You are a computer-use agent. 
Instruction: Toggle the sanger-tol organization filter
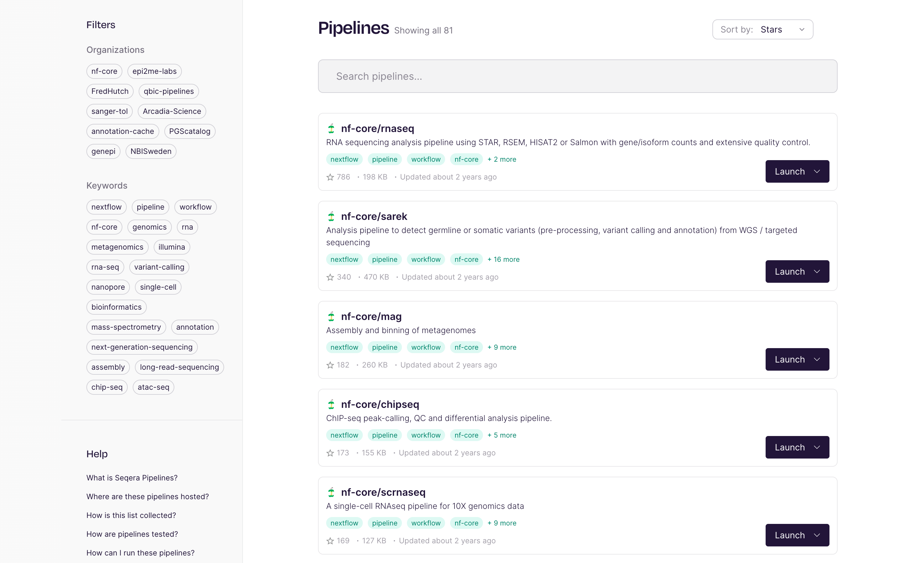pyautogui.click(x=110, y=111)
